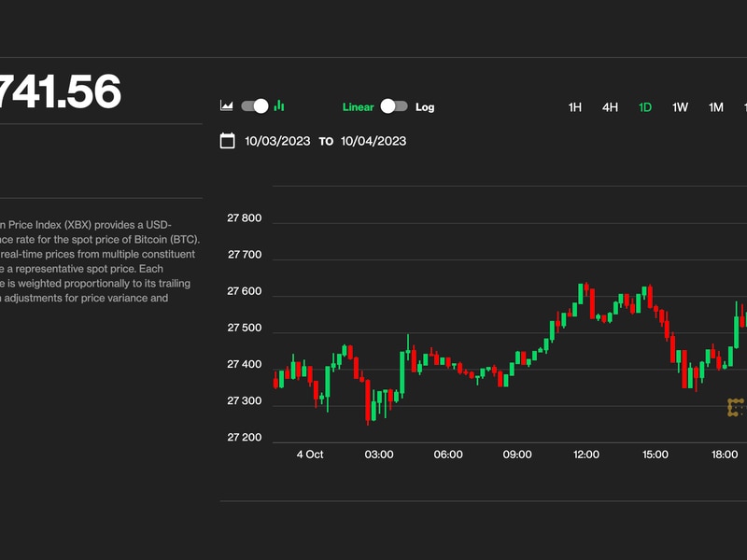Edit the start date 10/03/2023
Image resolution: width=747 pixels, height=560 pixels.
pyautogui.click(x=277, y=142)
